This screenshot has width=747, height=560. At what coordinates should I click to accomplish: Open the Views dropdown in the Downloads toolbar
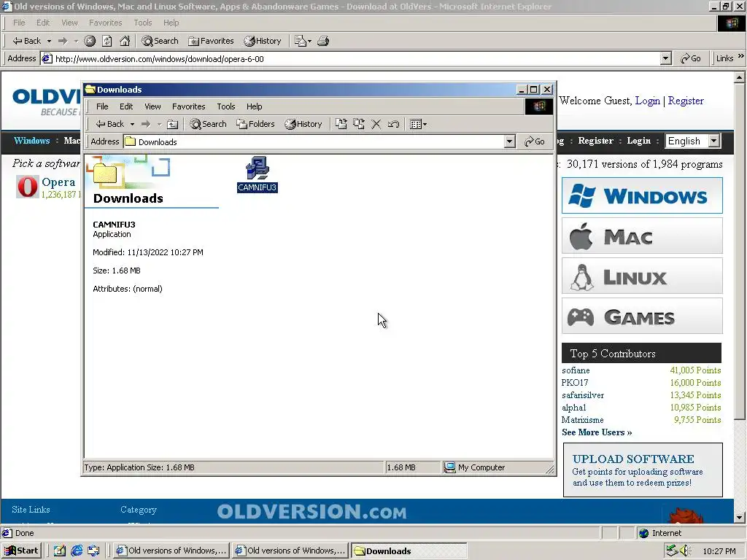pos(418,124)
